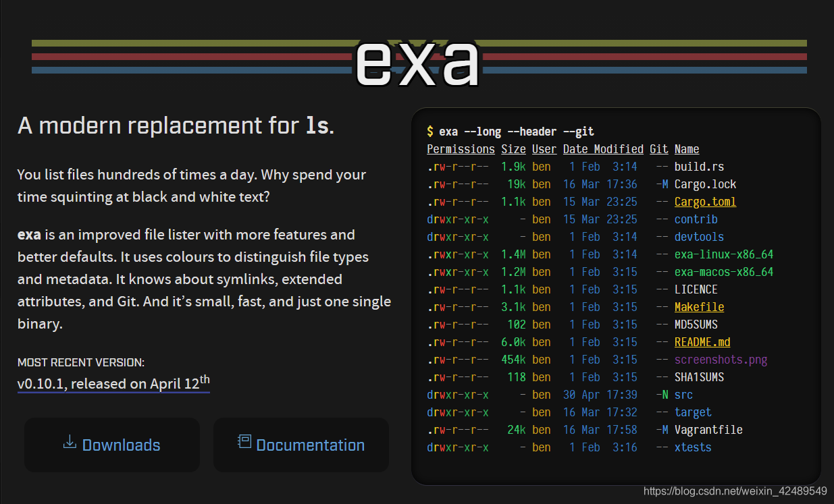Click the 'Size' column header
Screen dimensions: 834x504
[x=513, y=149]
